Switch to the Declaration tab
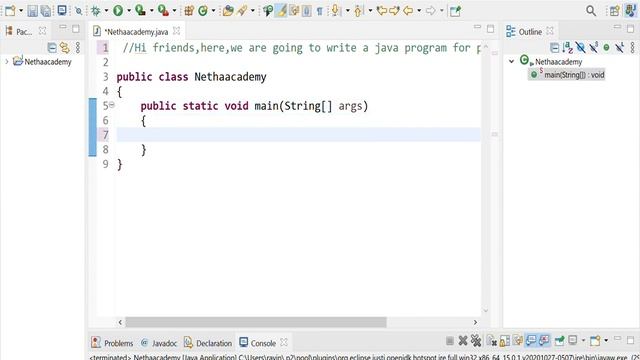Image resolution: width=640 pixels, height=360 pixels. coord(208,343)
